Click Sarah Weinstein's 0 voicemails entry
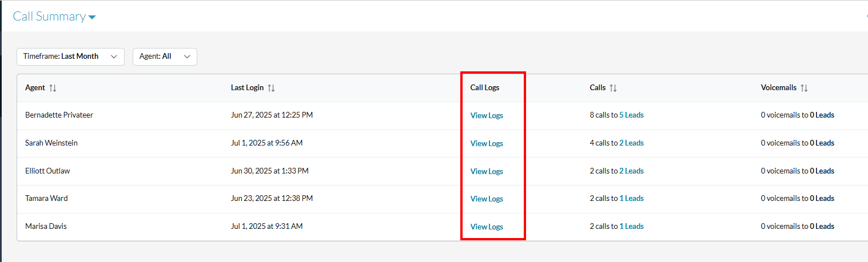Viewport: 868px width, 262px height. pos(797,143)
